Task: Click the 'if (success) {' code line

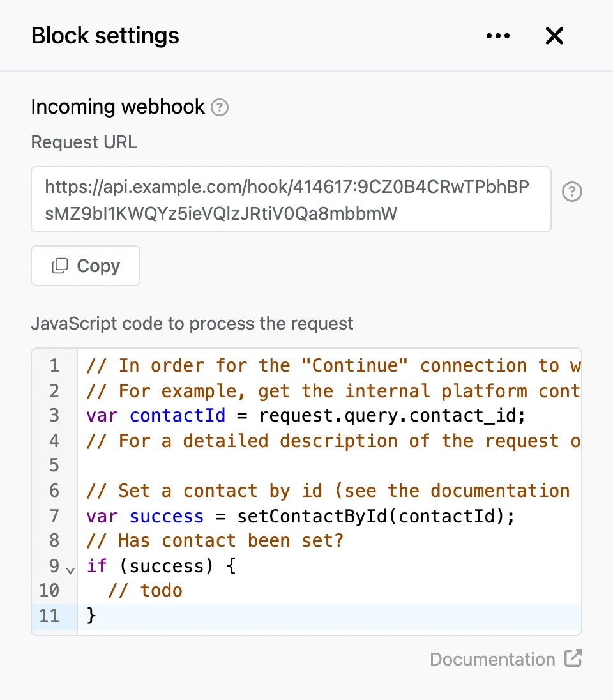Action: (x=161, y=566)
